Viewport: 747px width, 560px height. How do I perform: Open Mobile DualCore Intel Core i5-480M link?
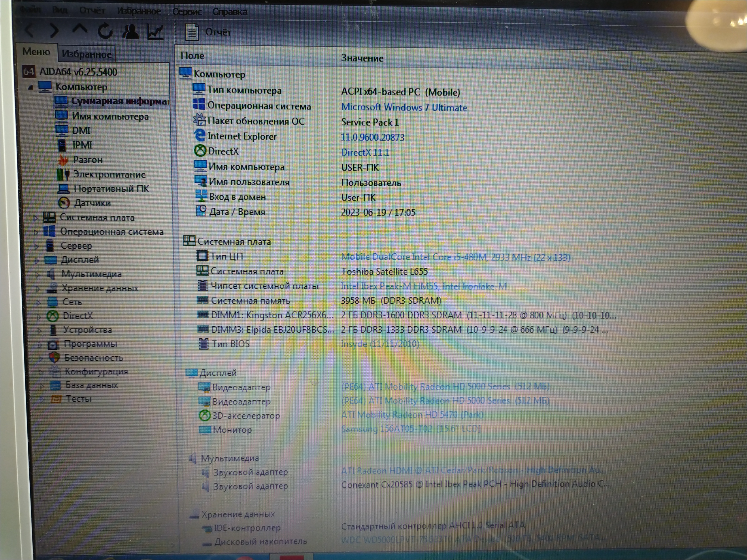coord(455,257)
